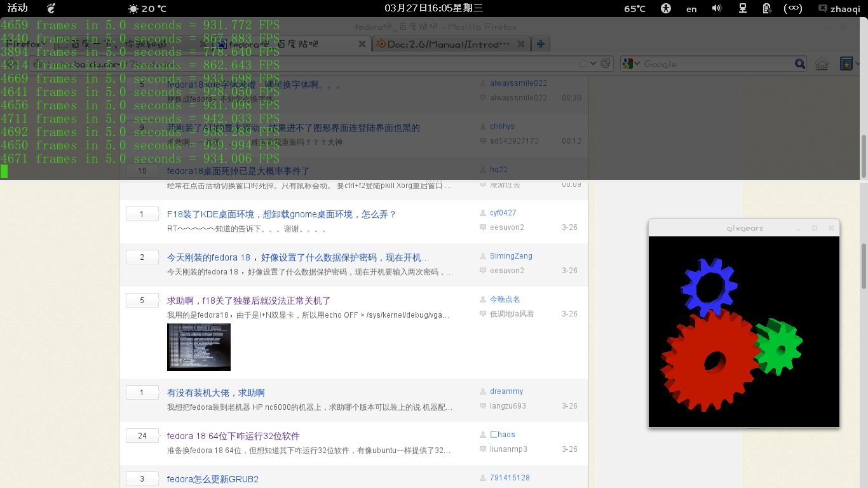Open the network icon in top bar
This screenshot has height=488, width=868.
(742, 8)
